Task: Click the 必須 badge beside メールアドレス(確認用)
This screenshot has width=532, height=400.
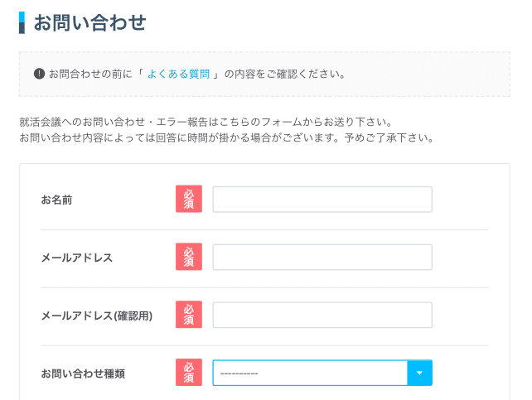Action: tap(189, 315)
